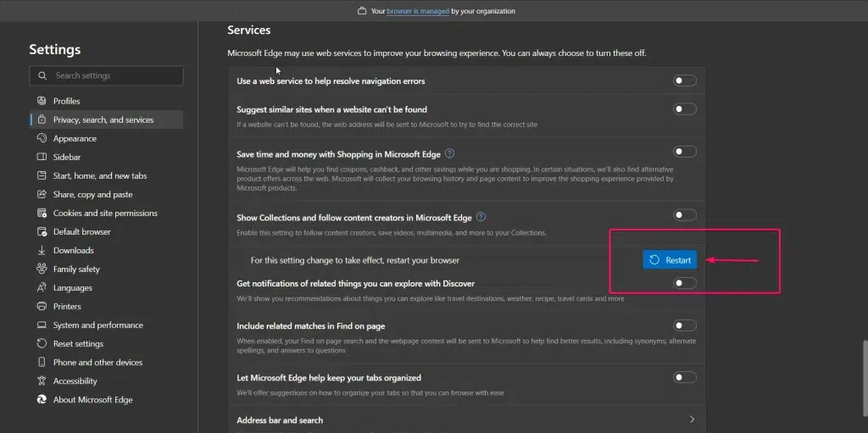Click the Services section heading
Screen dimensions: 868x433
[248, 30]
